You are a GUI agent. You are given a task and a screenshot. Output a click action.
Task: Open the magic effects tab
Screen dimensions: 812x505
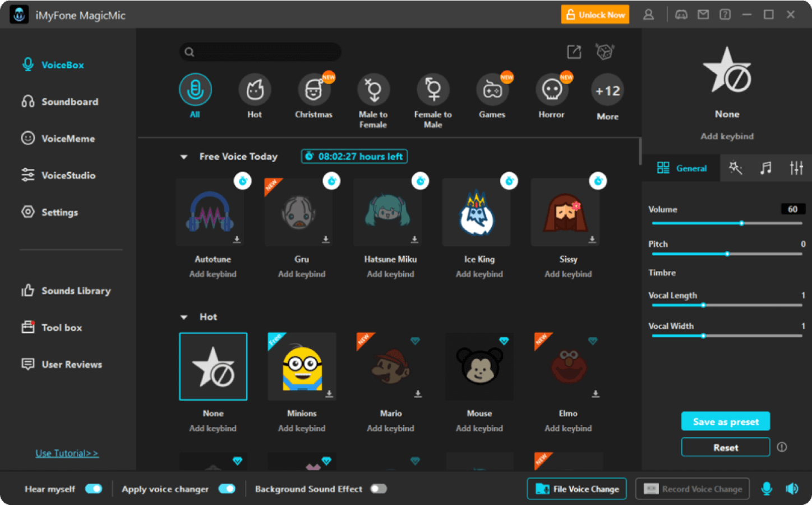point(736,168)
